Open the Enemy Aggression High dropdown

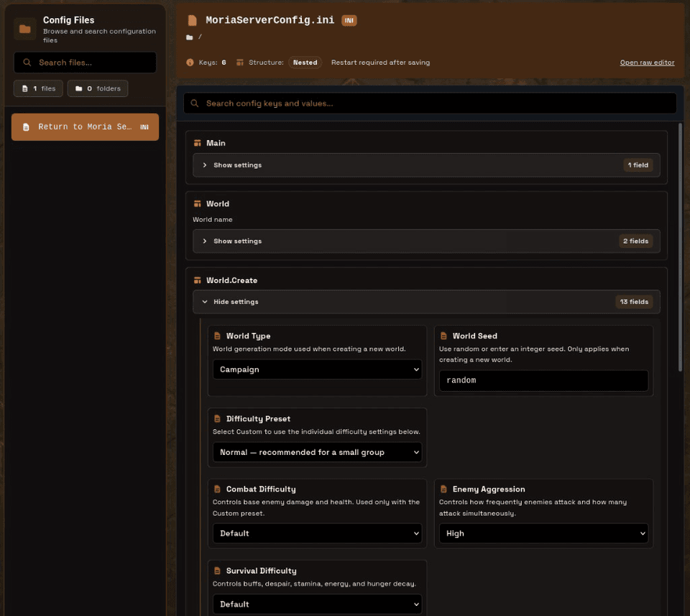point(543,533)
